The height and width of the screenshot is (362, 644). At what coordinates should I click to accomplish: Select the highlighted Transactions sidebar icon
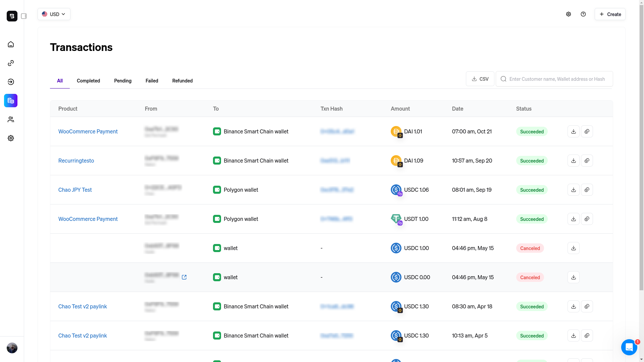click(11, 101)
